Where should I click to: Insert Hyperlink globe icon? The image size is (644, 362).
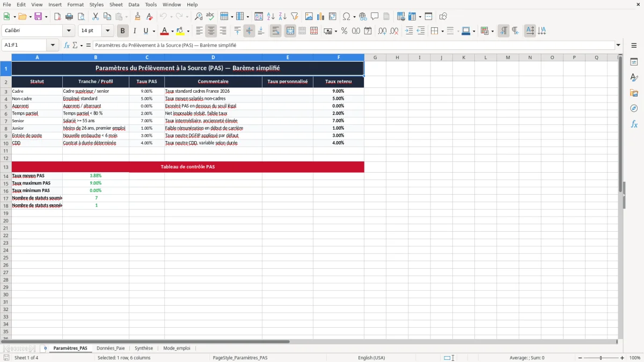pyautogui.click(x=363, y=17)
